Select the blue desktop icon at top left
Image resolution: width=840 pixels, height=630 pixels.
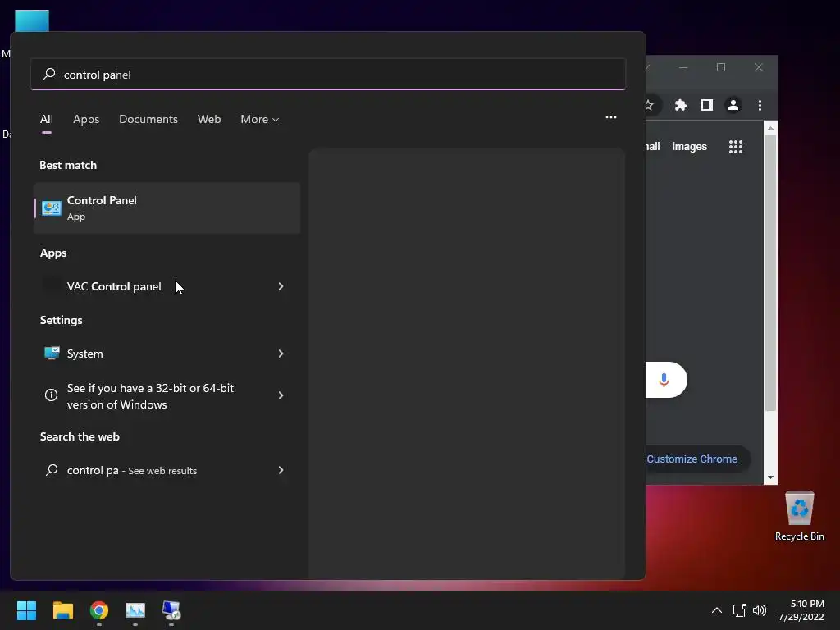click(x=32, y=21)
